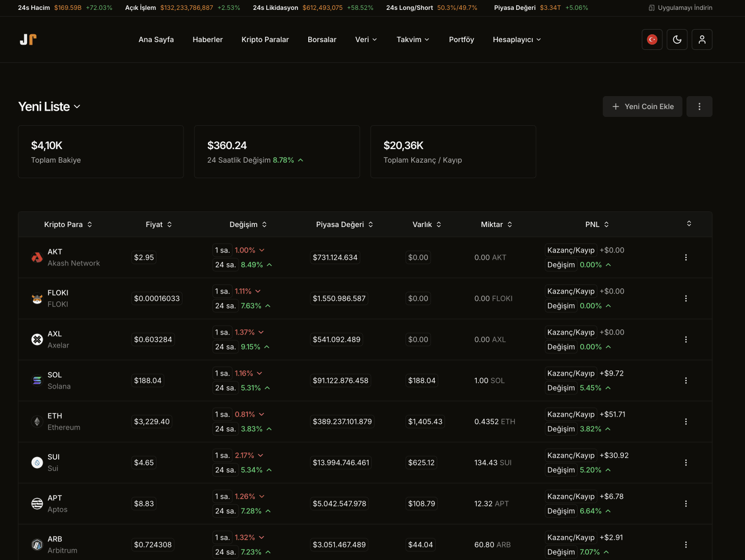Open Ethereum coin name link

[x=64, y=428]
